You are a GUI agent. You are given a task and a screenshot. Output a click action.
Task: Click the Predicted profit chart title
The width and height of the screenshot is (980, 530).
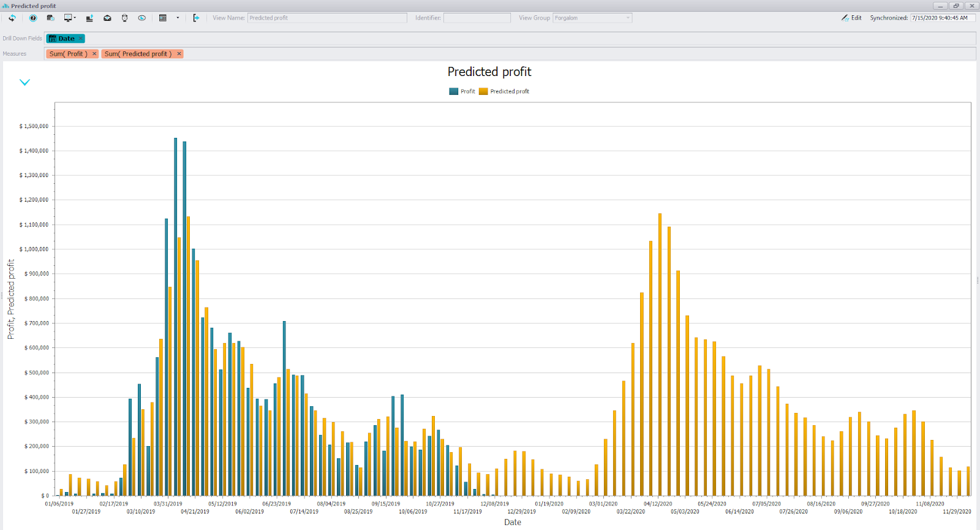(x=489, y=72)
